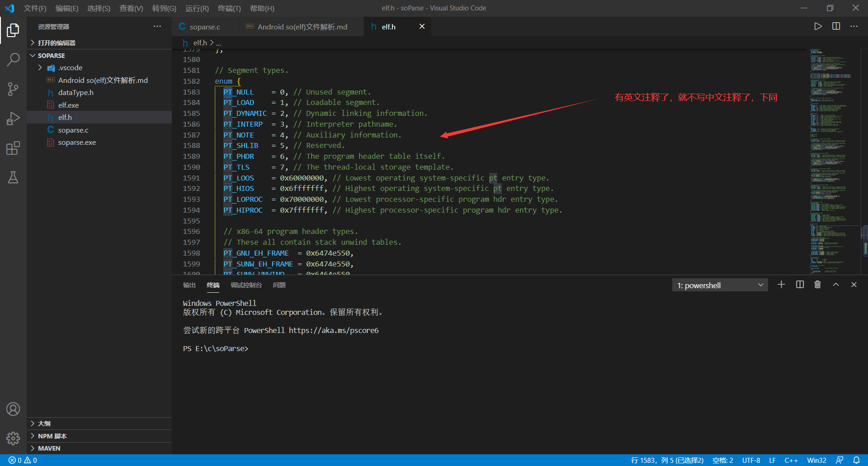This screenshot has height=466, width=868.
Task: Maximize the terminal panel size
Action: click(x=836, y=285)
